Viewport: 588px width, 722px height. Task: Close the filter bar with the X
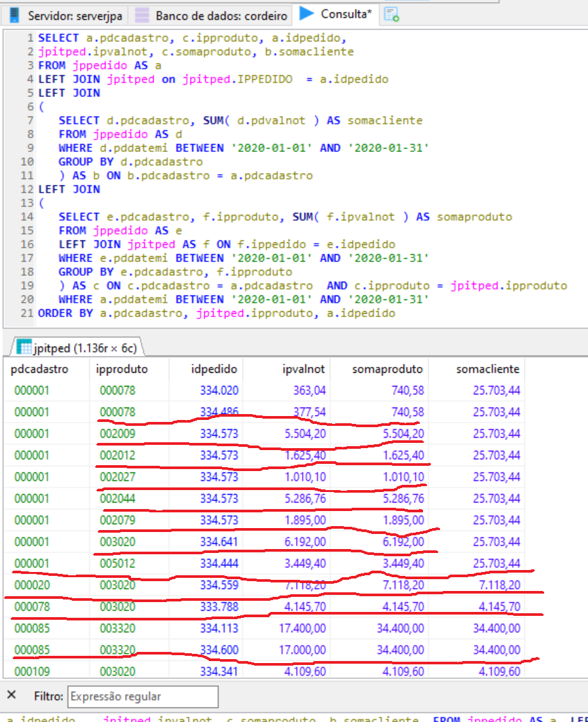(x=11, y=695)
